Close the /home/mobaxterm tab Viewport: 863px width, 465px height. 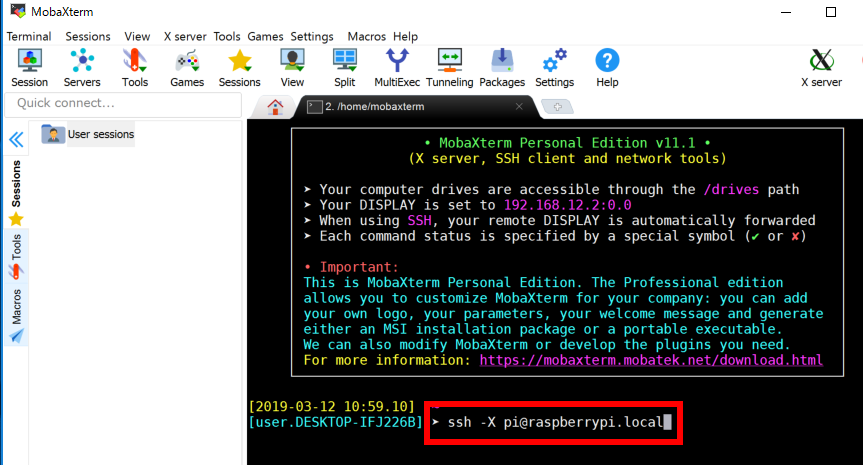tap(519, 106)
